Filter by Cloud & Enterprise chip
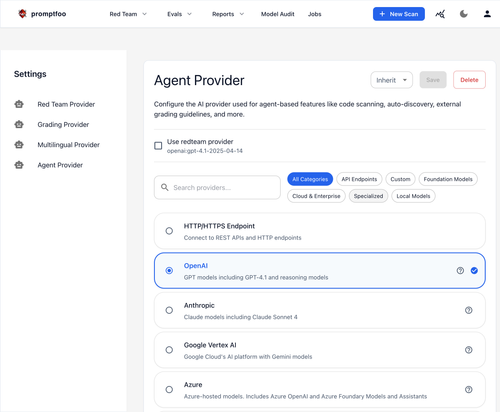500x412 pixels. tap(316, 196)
